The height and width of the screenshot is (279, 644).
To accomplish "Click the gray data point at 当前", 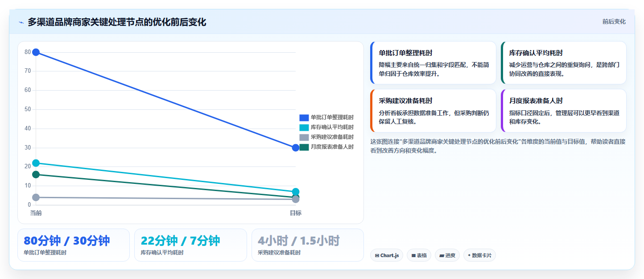I will (x=36, y=197).
